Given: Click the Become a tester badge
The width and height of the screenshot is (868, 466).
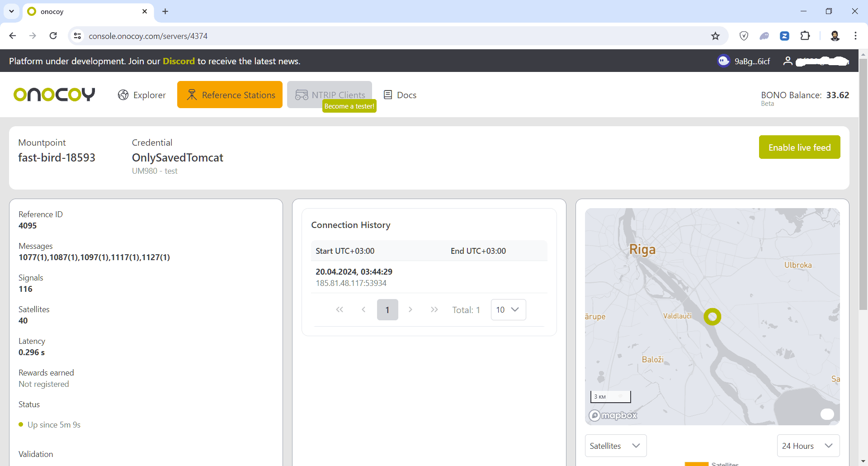Looking at the screenshot, I should click(349, 106).
